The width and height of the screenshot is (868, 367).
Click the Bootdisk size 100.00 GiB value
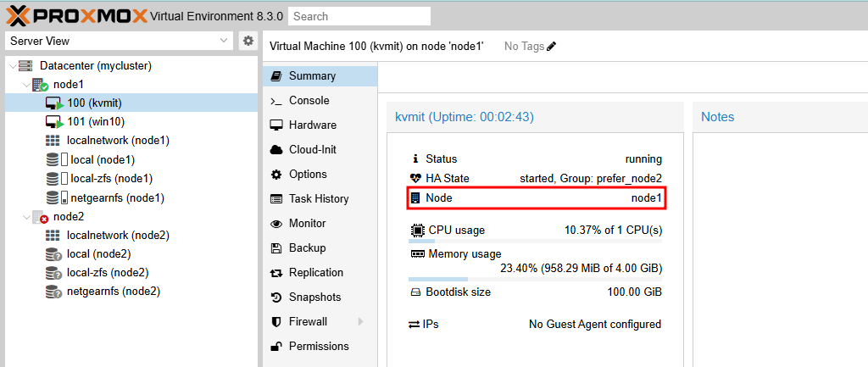(634, 292)
